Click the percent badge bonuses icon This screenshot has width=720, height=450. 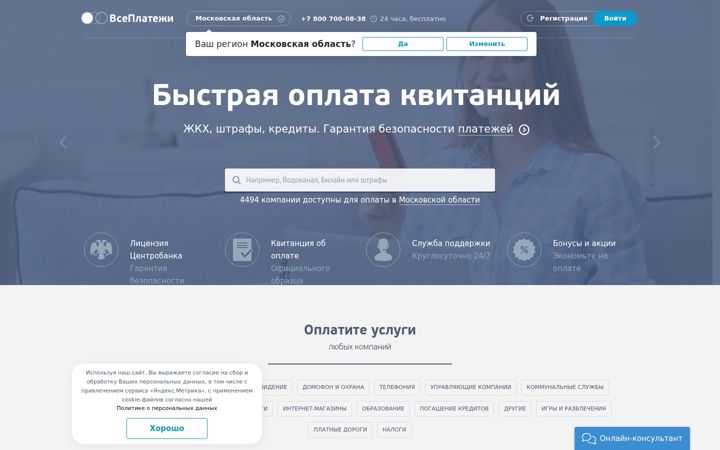(524, 250)
